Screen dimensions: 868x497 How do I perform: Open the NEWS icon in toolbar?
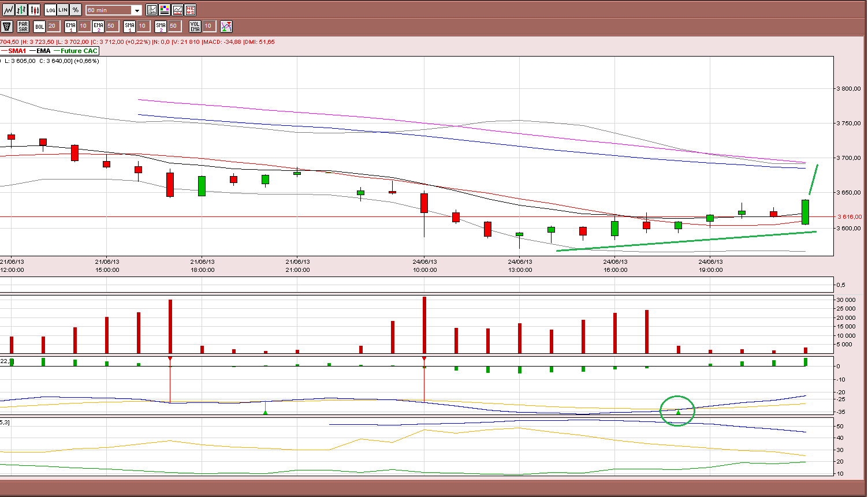coord(190,10)
